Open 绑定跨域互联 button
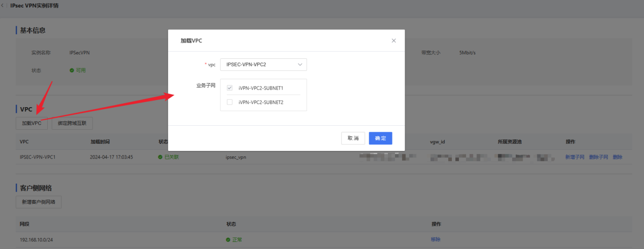644x249 pixels. click(x=72, y=123)
